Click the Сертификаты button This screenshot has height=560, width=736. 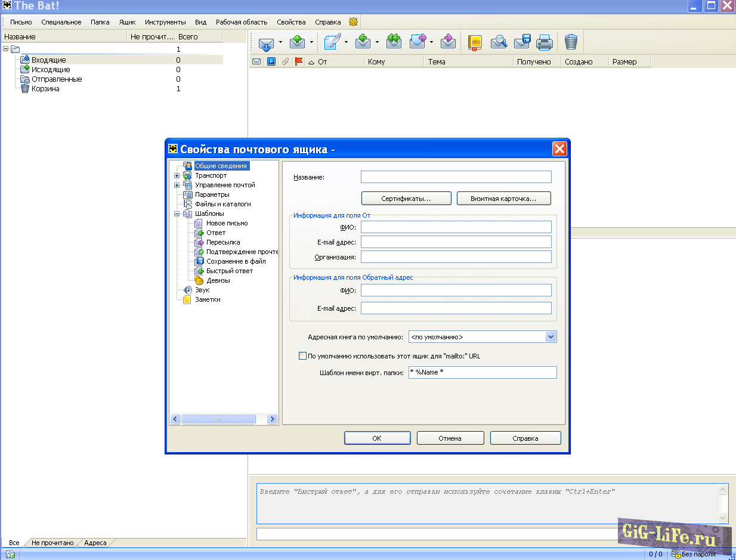point(406,199)
